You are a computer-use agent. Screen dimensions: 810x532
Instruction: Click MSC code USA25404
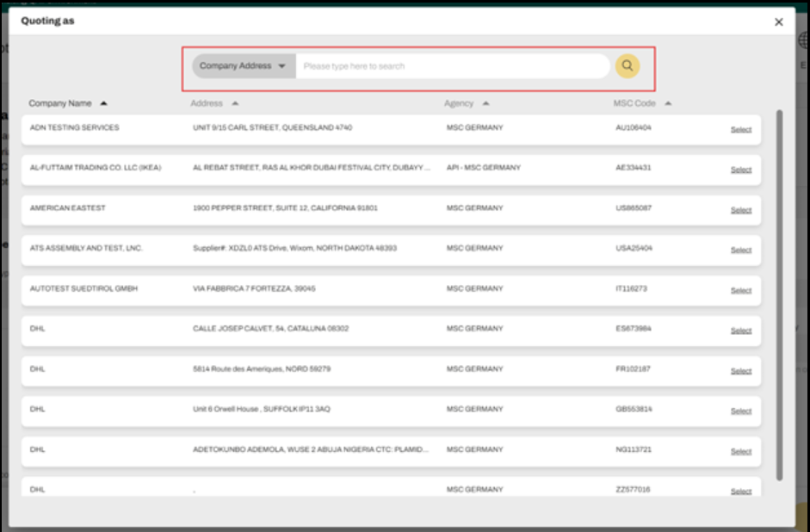click(x=634, y=248)
